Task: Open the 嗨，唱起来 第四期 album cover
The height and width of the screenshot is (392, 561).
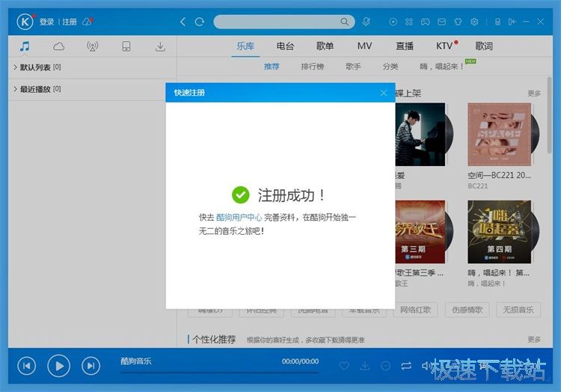Action: click(499, 232)
